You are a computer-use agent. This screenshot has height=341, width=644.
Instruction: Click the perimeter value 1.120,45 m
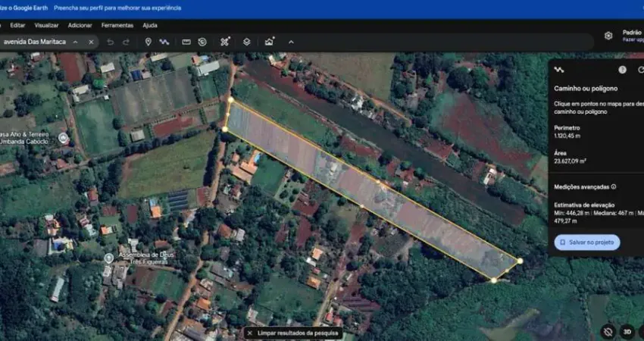(x=567, y=136)
